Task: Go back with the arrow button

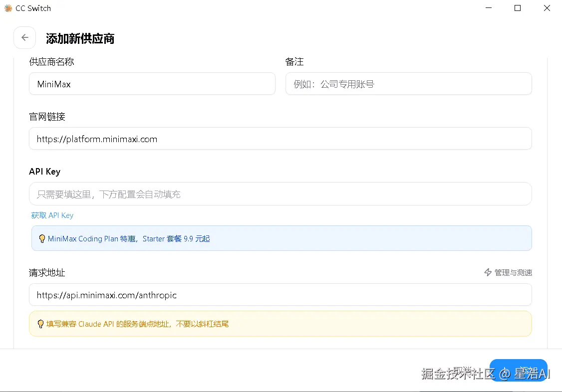Action: tap(25, 37)
